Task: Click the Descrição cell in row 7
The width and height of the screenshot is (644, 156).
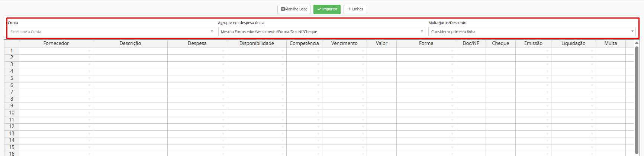Action: click(130, 92)
